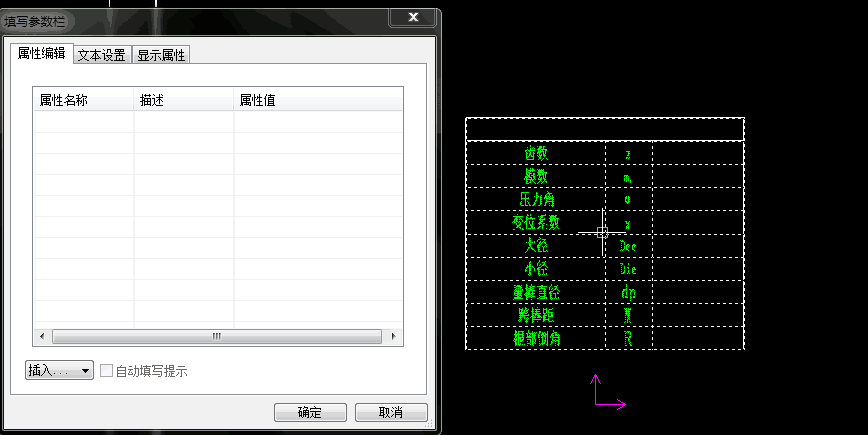Switch to the 显示属性 tab
Viewport: 868px width, 435px height.
point(161,55)
